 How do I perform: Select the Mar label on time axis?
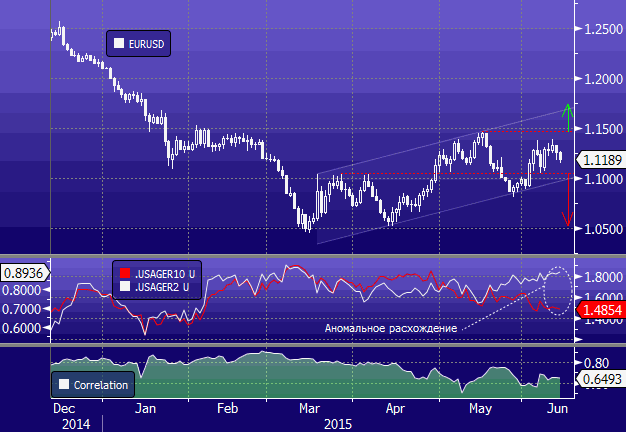click(310, 409)
